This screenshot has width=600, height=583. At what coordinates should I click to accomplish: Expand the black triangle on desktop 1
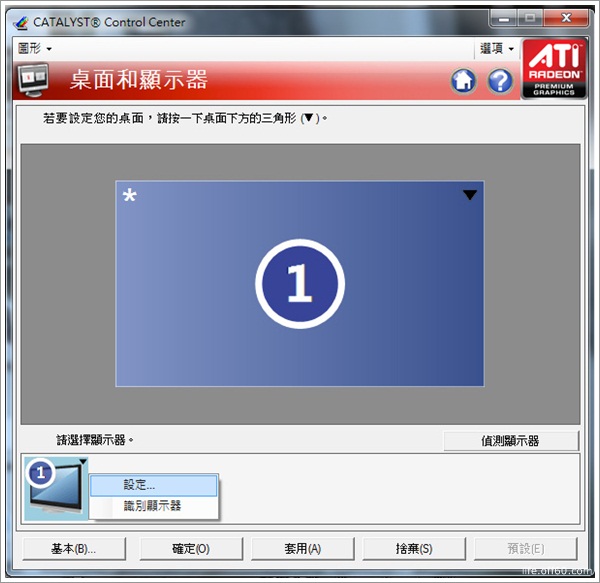(470, 195)
